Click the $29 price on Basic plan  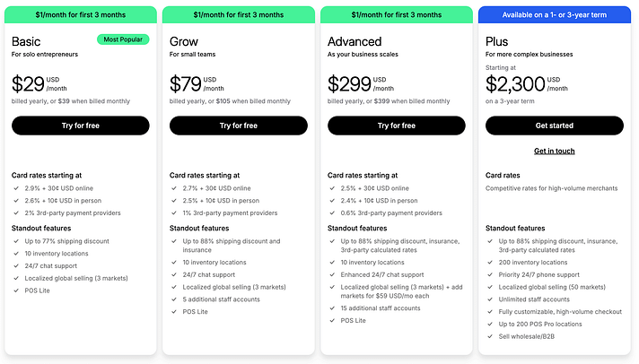pyautogui.click(x=29, y=84)
